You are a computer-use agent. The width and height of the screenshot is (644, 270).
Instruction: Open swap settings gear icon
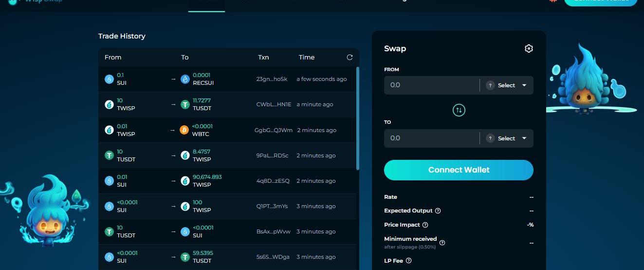[529, 48]
